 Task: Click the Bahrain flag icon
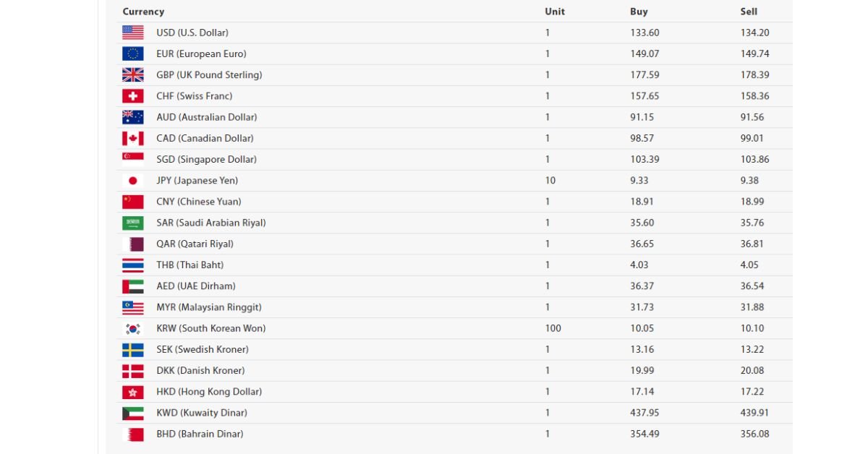pyautogui.click(x=132, y=434)
